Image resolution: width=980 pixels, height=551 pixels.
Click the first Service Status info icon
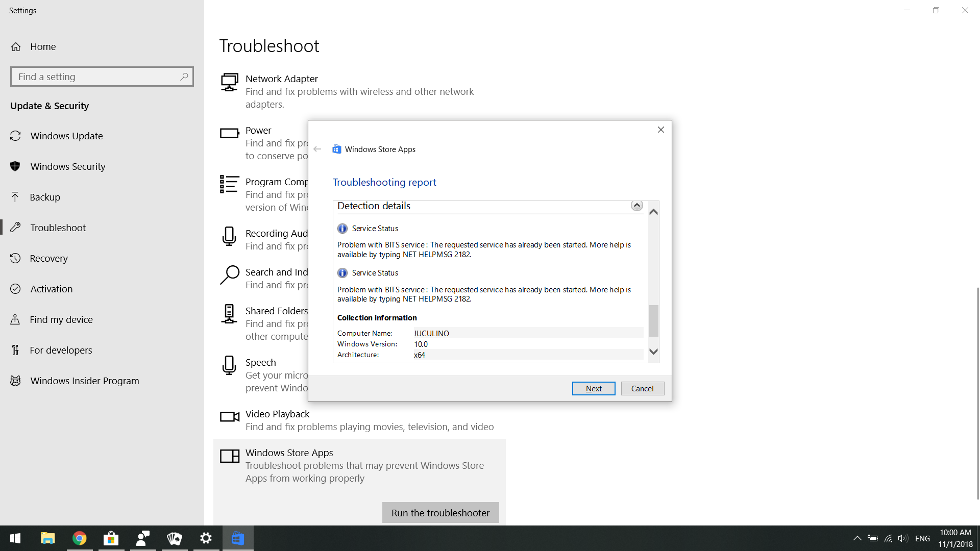(342, 229)
